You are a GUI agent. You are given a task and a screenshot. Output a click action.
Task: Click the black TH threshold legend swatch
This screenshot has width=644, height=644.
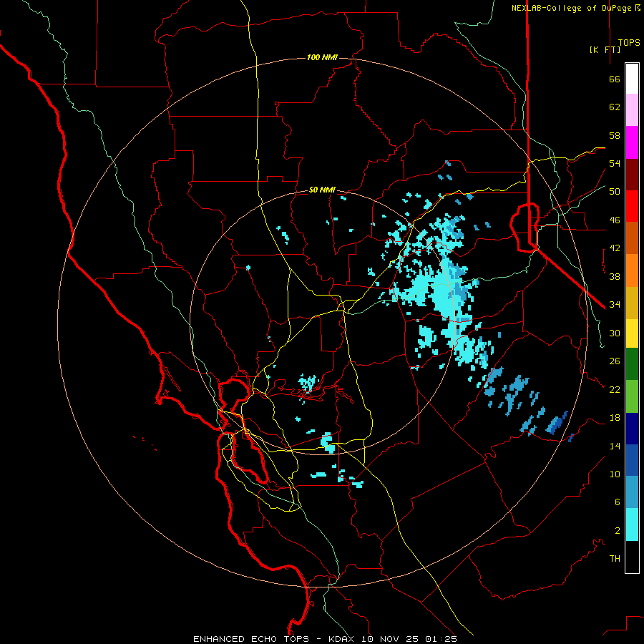[632, 557]
